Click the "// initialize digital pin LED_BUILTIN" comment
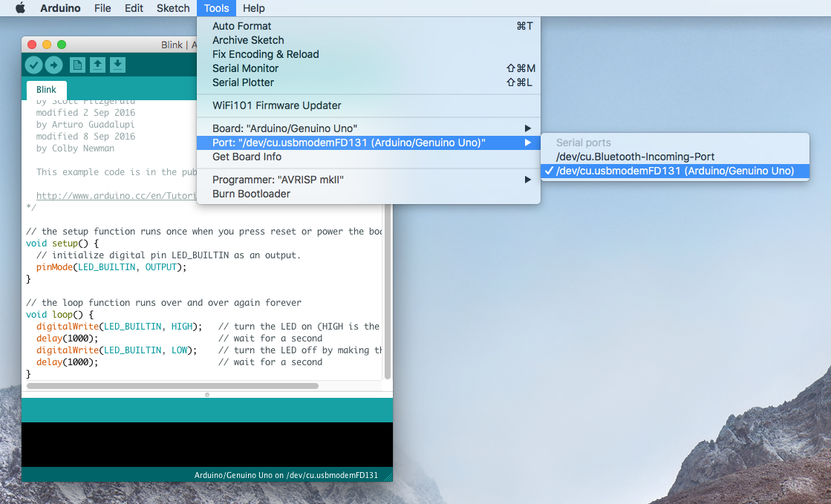This screenshot has height=504, width=831. click(x=169, y=255)
